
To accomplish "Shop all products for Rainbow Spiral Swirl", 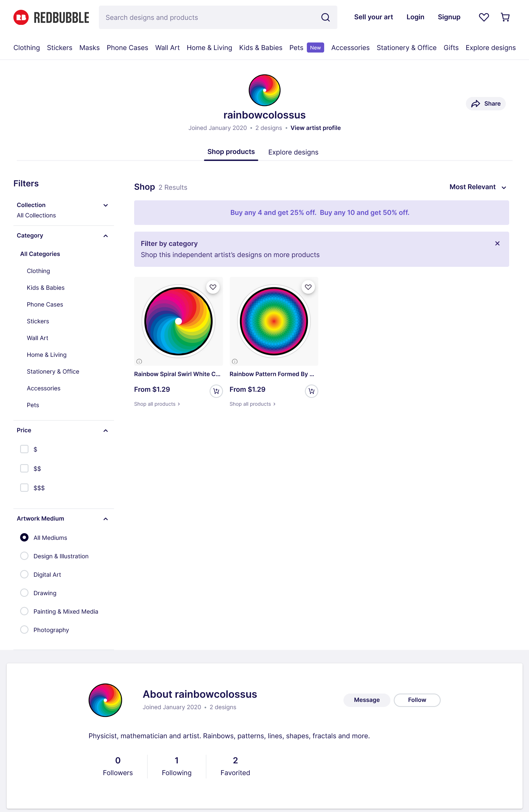I will point(157,404).
